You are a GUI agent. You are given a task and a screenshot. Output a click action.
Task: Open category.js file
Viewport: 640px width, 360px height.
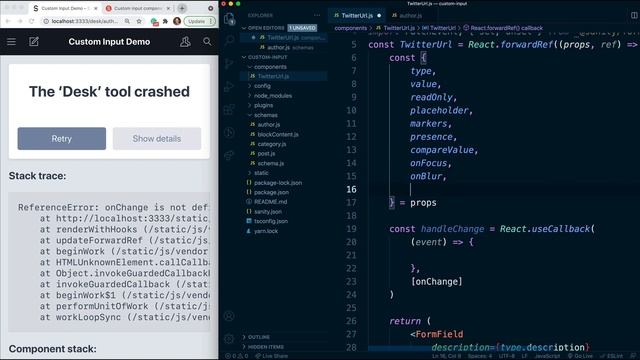pyautogui.click(x=272, y=144)
